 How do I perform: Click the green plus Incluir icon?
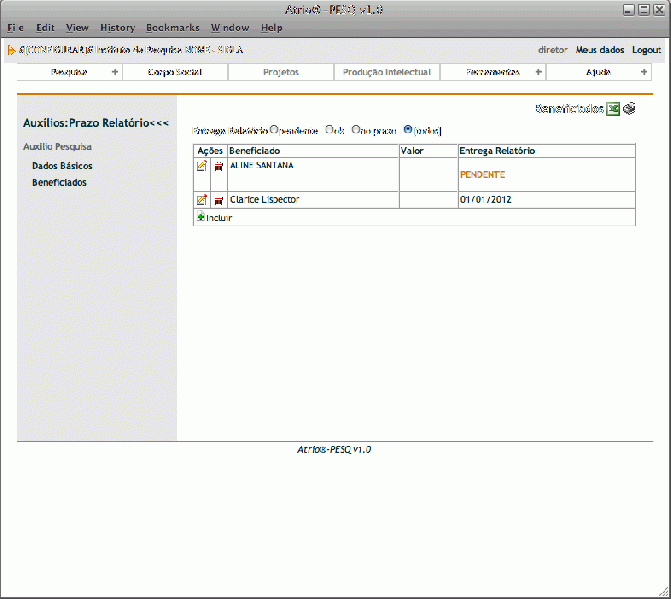200,217
